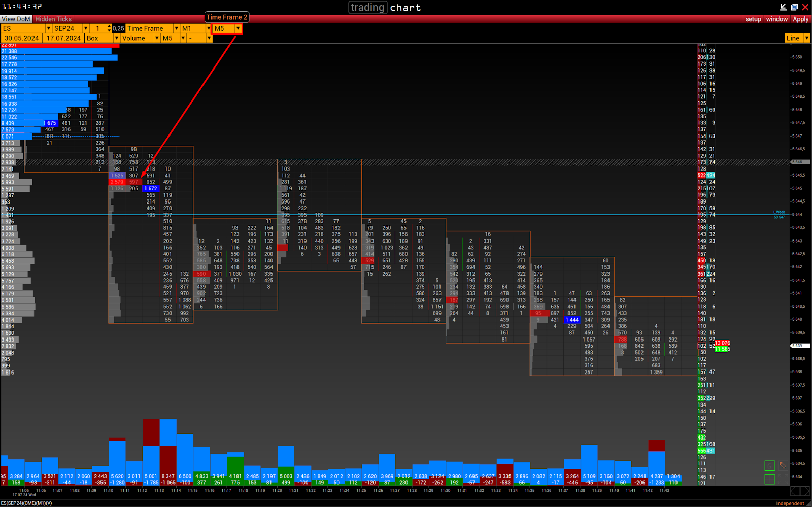Open the window menu

(x=776, y=19)
